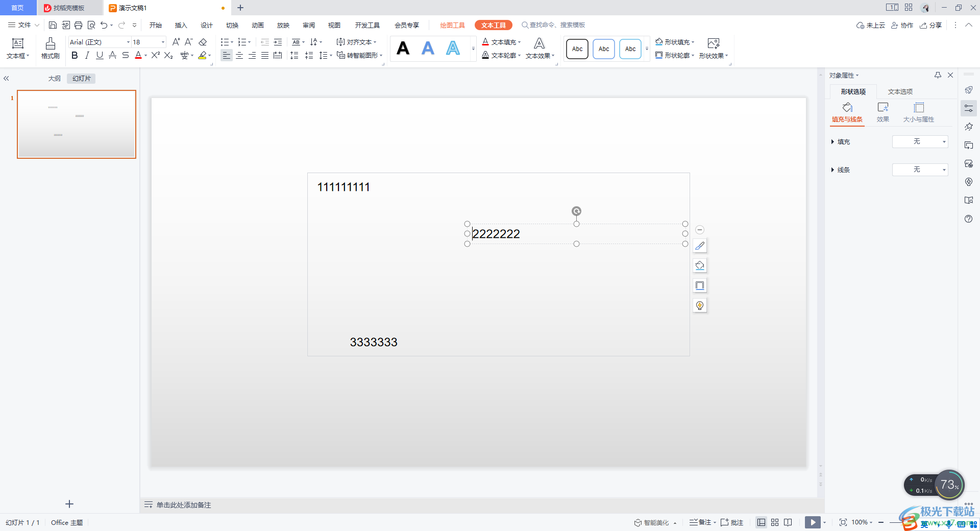Image resolution: width=980 pixels, height=531 pixels.
Task: Start slideshow with the play button
Action: (813, 522)
